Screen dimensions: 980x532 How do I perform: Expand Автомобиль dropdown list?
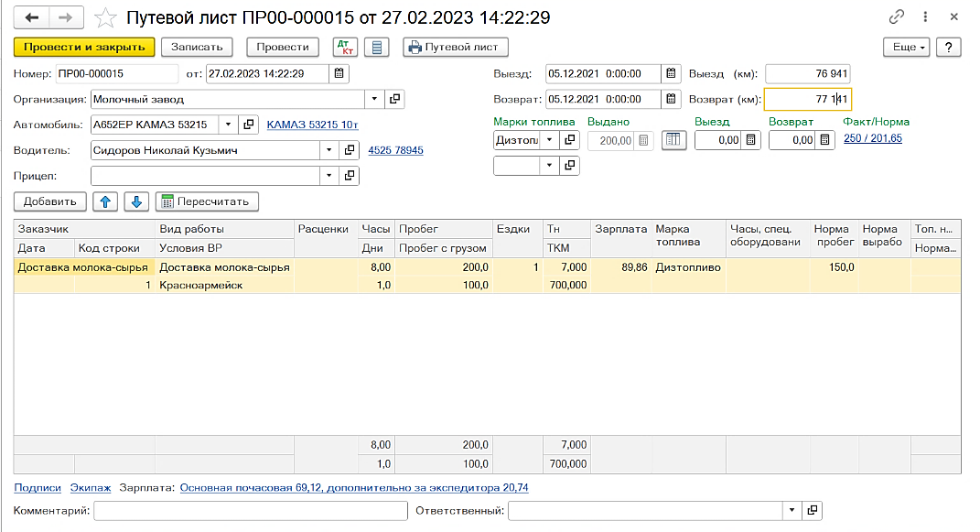click(x=228, y=125)
